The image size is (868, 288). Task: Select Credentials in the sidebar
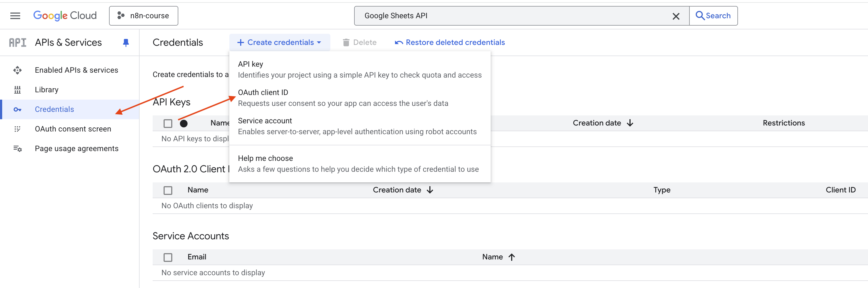70,109
